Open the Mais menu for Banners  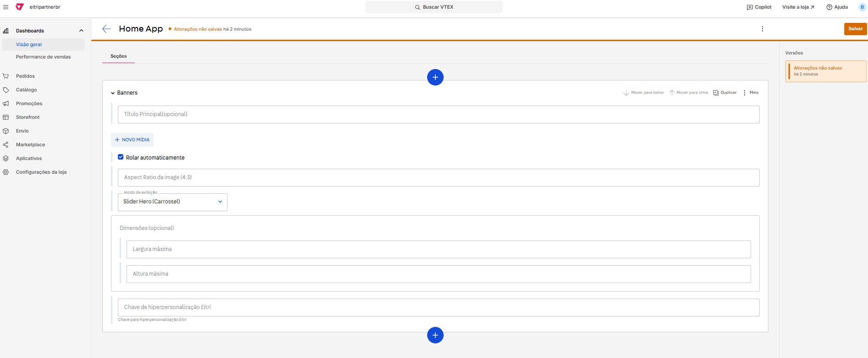click(750, 93)
